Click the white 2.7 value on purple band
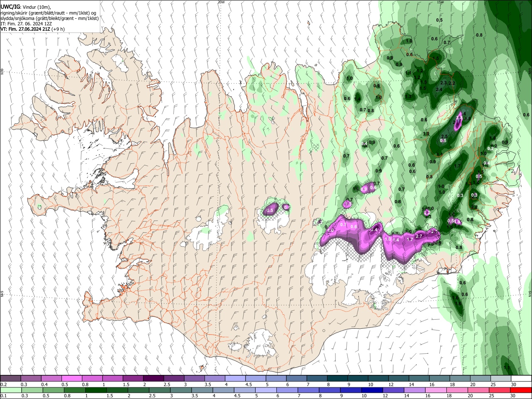This screenshot has height=399, width=532. (x=419, y=236)
